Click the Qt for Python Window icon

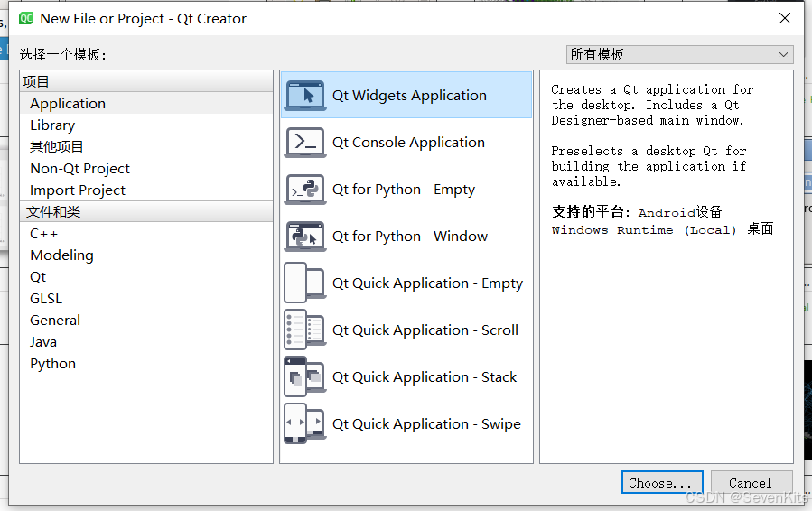[305, 237]
